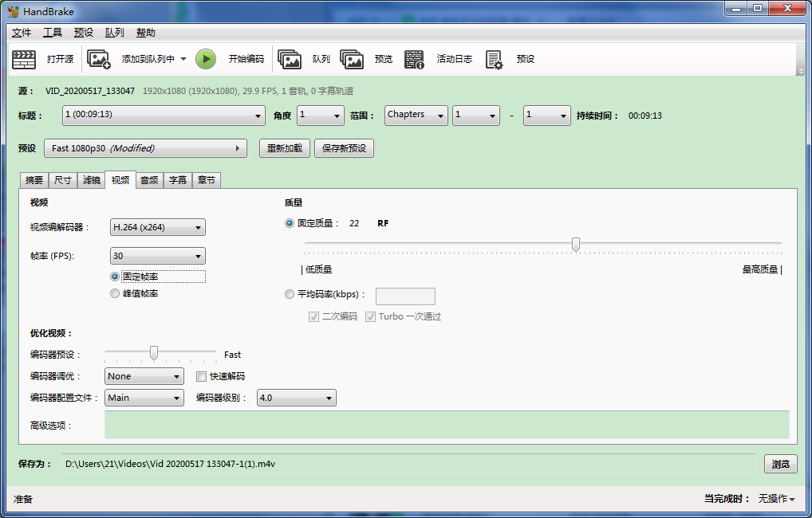The height and width of the screenshot is (518, 812).
Task: Open the end chapter dropdown
Action: point(547,116)
